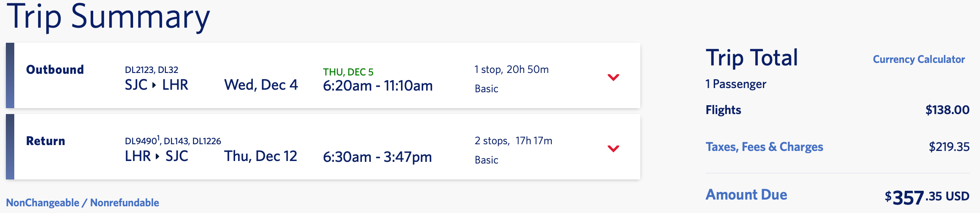Click the green THU, DEC 5 arrival notice

[348, 72]
